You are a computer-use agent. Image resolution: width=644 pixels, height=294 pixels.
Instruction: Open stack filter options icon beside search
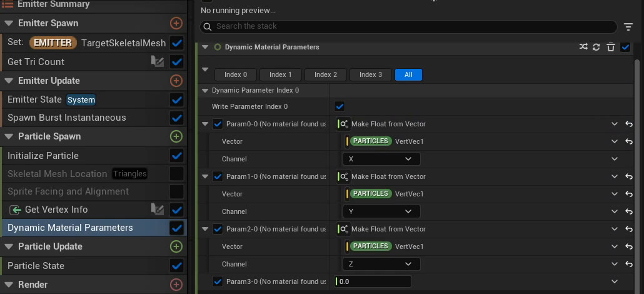click(628, 27)
